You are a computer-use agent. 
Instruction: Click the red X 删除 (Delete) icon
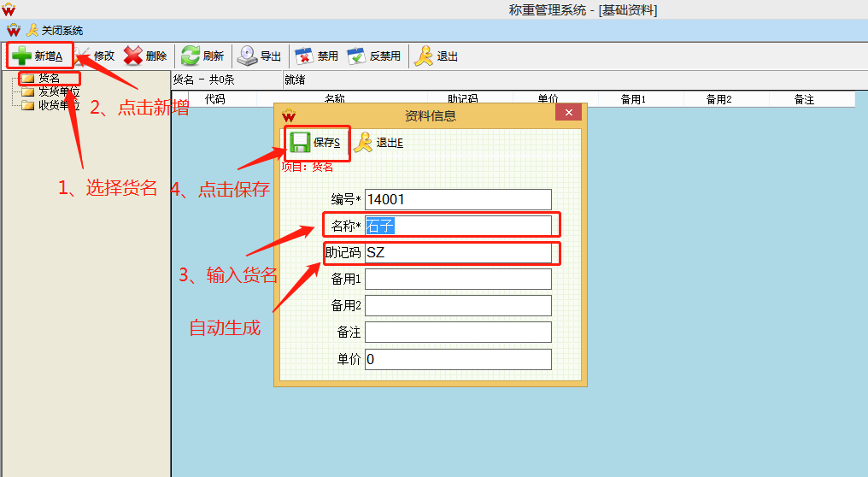pos(133,56)
